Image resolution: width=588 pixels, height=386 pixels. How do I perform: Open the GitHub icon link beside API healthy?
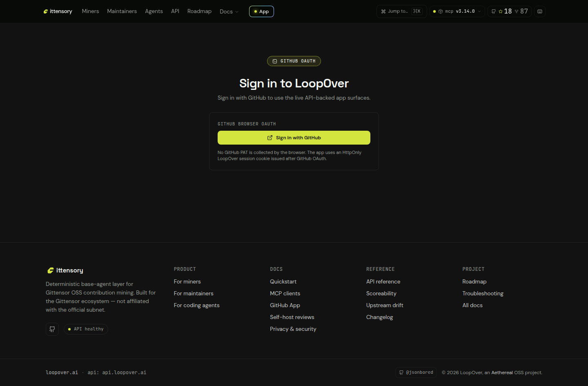pos(52,329)
